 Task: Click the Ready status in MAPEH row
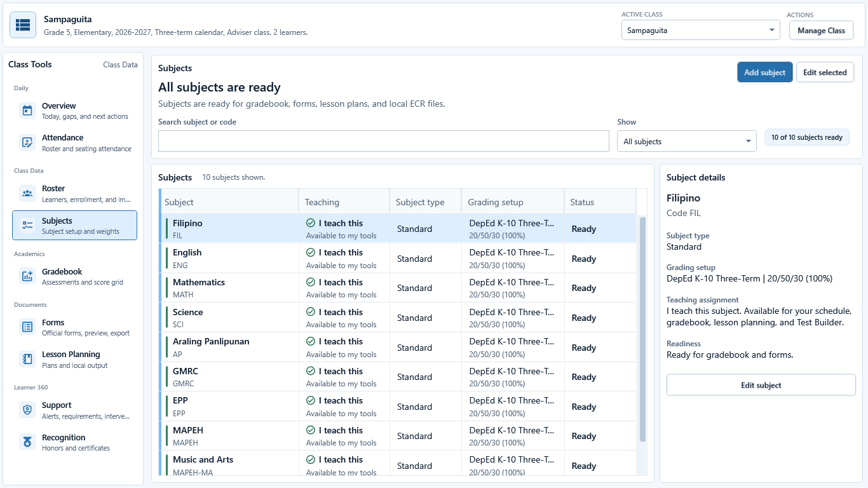click(584, 436)
